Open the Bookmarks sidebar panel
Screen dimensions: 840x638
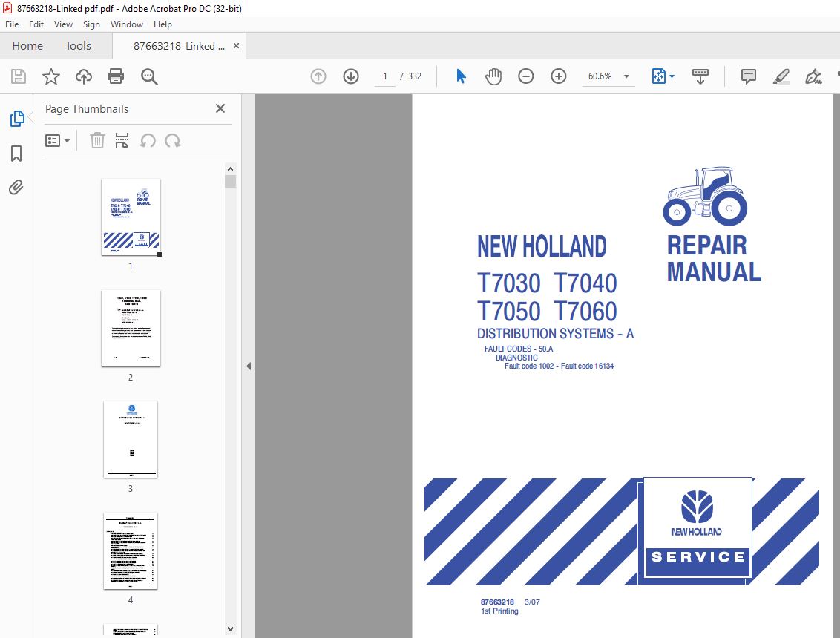[16, 154]
